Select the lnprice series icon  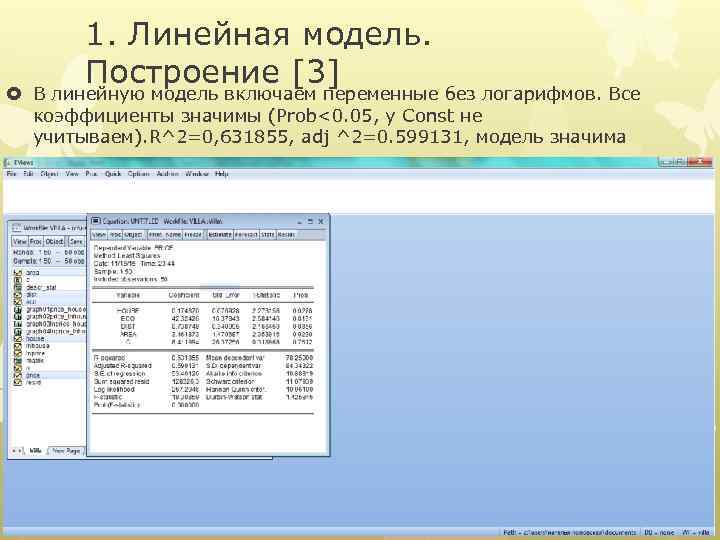point(18,354)
